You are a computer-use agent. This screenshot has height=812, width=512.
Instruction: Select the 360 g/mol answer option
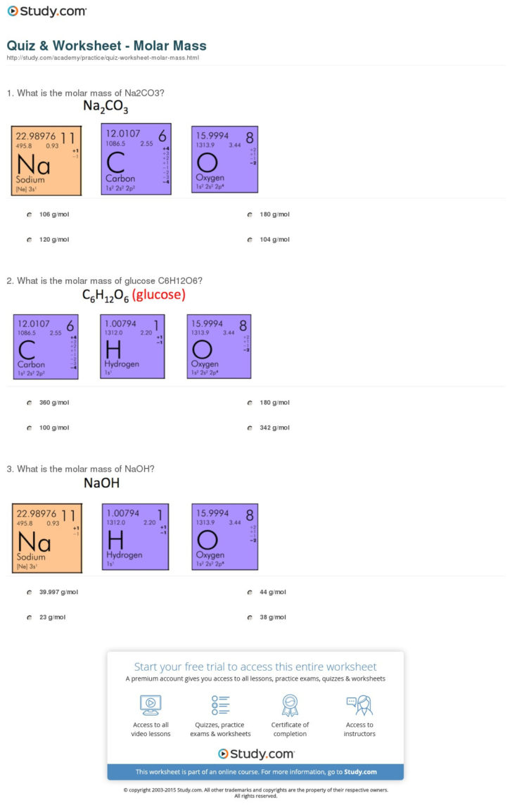point(29,403)
